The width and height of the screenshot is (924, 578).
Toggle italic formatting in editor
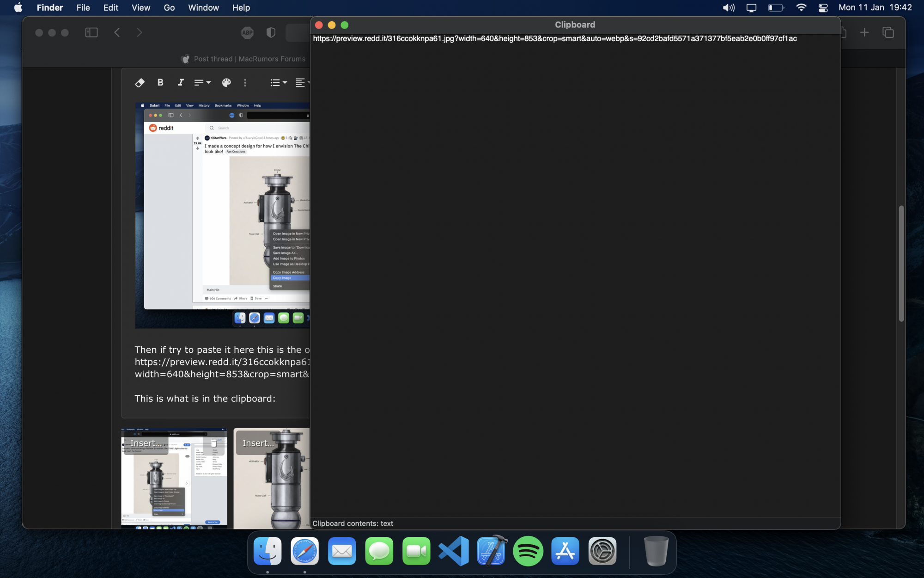pos(181,82)
